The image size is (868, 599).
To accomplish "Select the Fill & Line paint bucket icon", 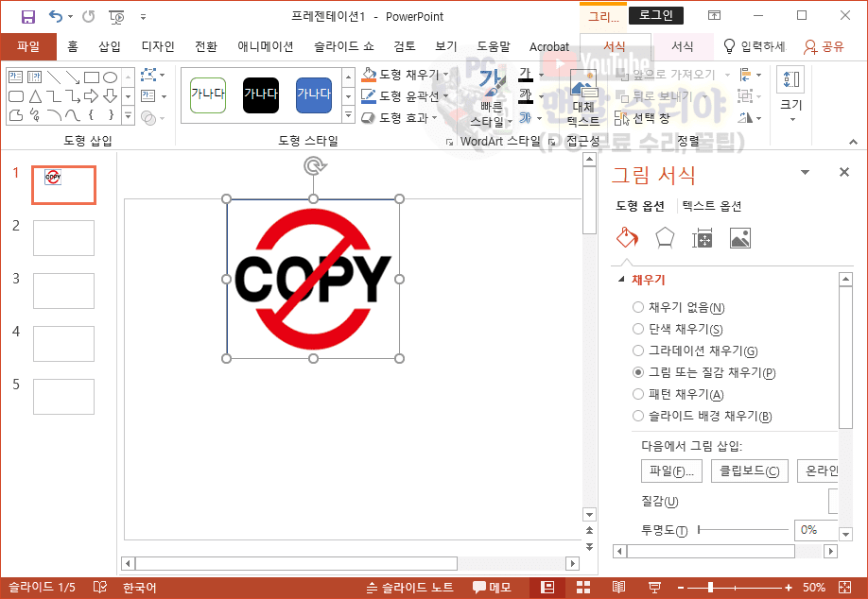I will pos(627,238).
